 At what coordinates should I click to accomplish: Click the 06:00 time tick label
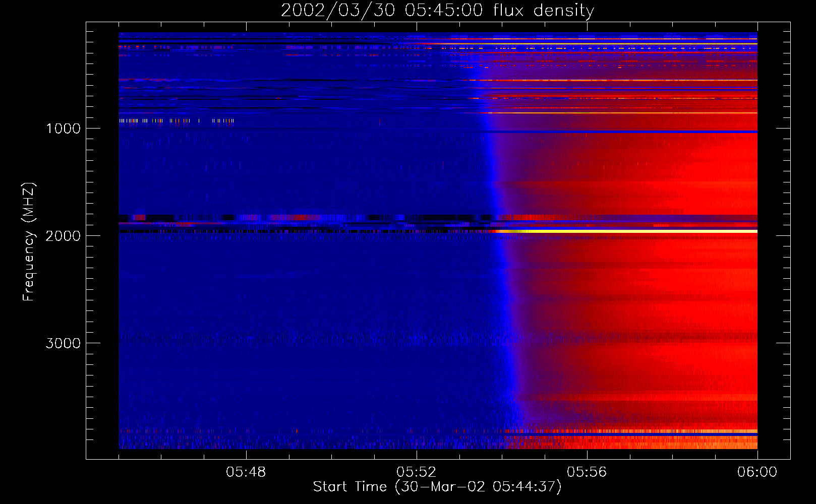click(757, 472)
